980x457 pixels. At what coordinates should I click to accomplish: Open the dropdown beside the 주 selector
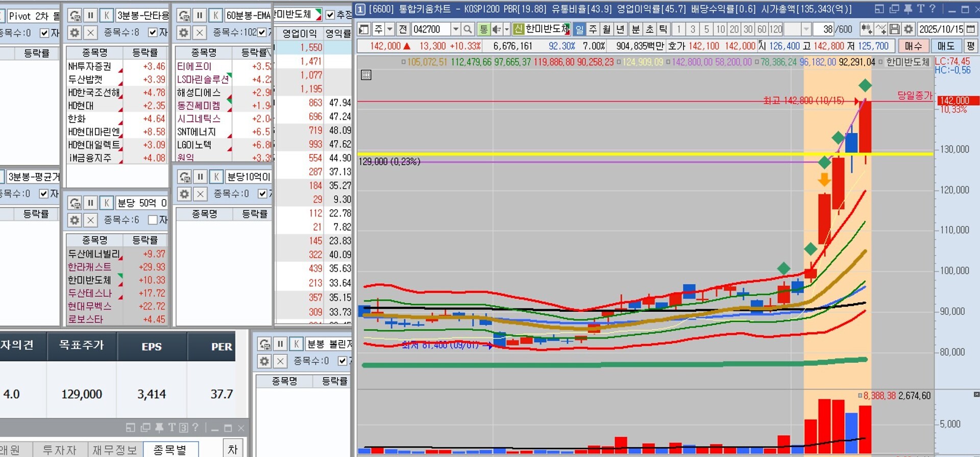pyautogui.click(x=389, y=29)
